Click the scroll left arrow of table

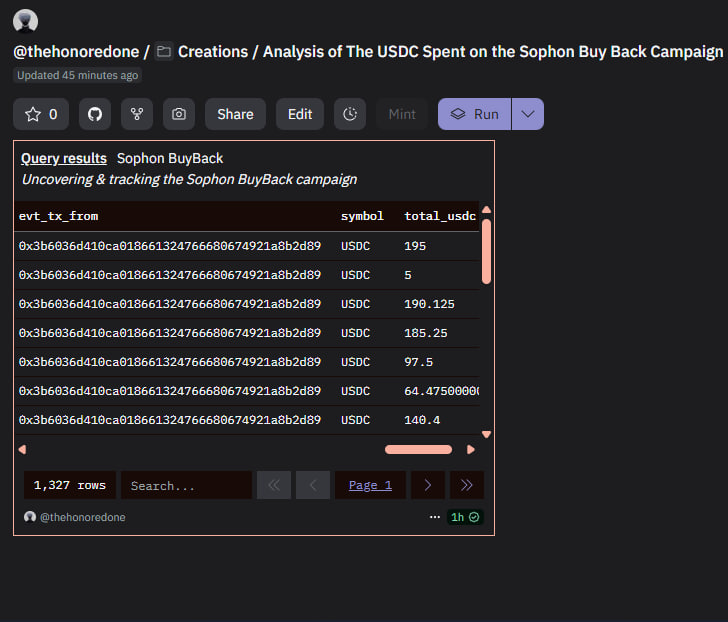22,449
